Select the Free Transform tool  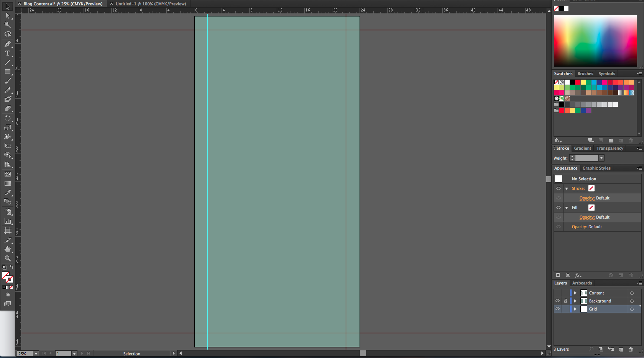click(7, 146)
